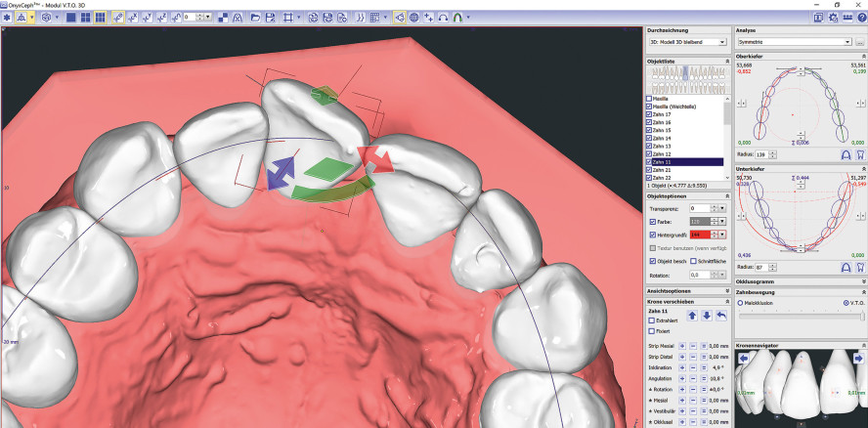Click the ellipsis button next to Analyse
The height and width of the screenshot is (428, 868).
coord(860,42)
